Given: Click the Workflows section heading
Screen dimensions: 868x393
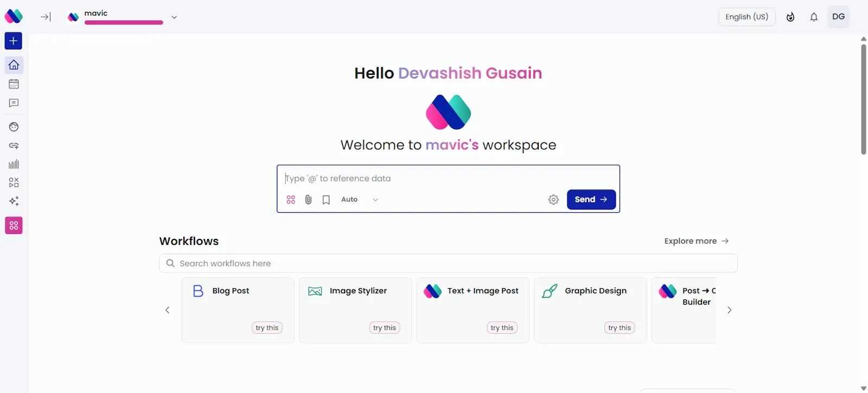Looking at the screenshot, I should point(189,241).
